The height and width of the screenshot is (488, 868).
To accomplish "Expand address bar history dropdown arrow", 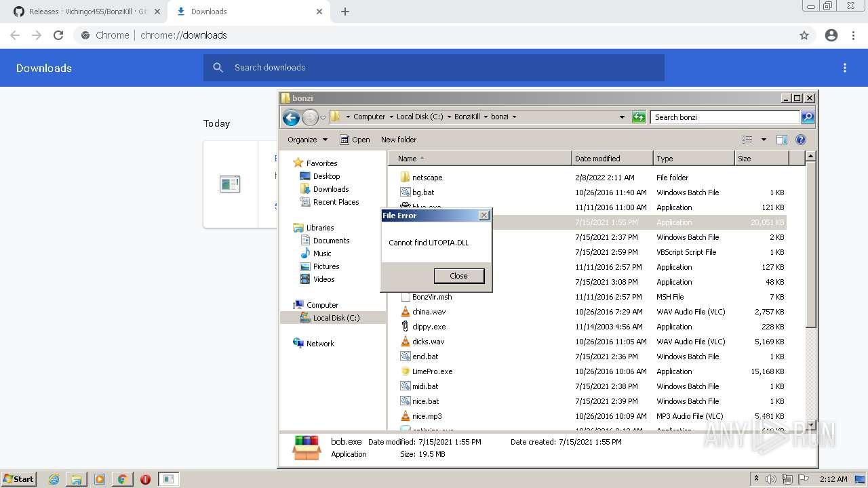I will [x=622, y=117].
